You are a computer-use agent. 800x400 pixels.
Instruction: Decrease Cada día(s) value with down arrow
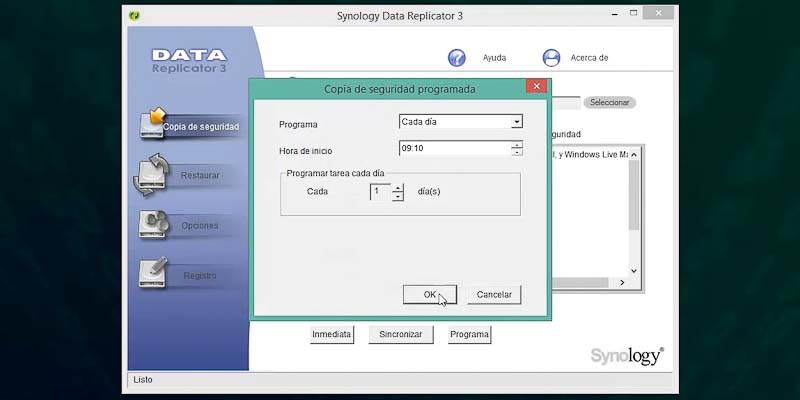397,196
